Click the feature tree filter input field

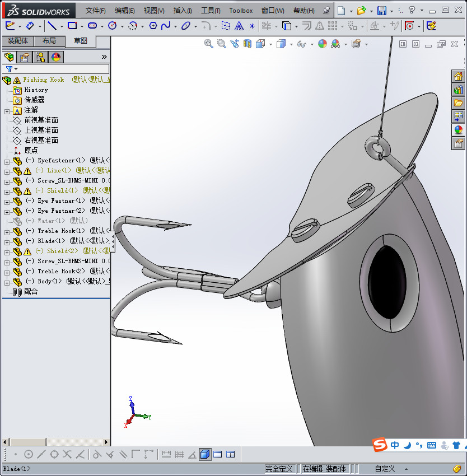(63, 69)
